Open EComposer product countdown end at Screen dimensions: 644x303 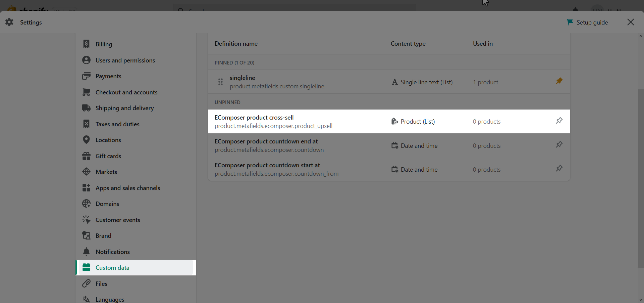point(389,145)
